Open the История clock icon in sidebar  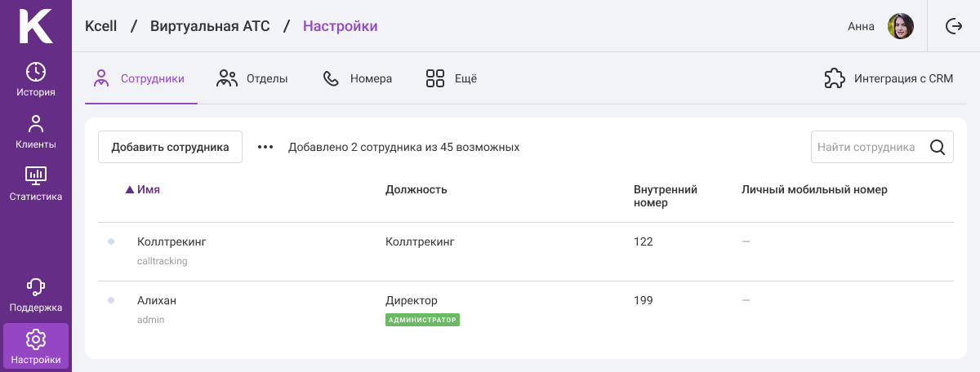36,71
